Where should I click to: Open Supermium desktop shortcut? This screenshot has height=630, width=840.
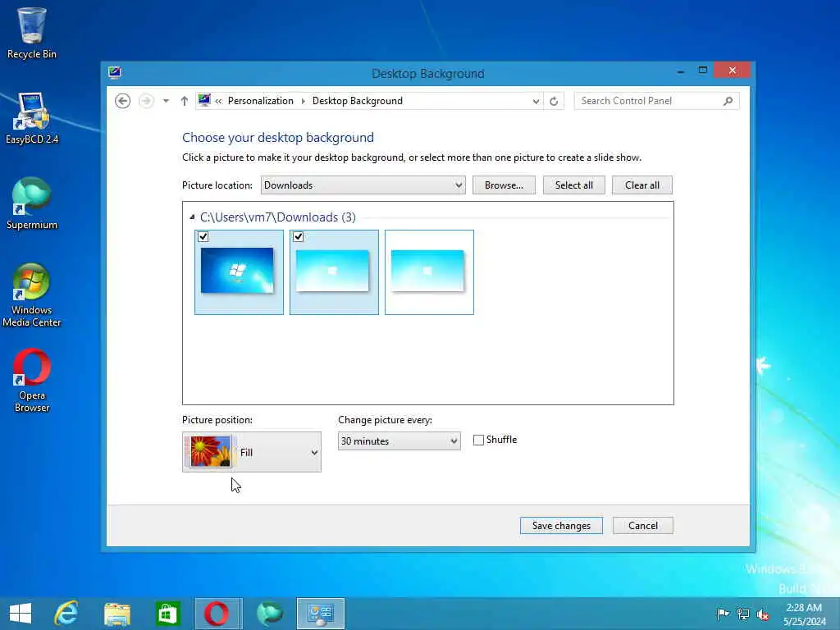[x=32, y=203]
